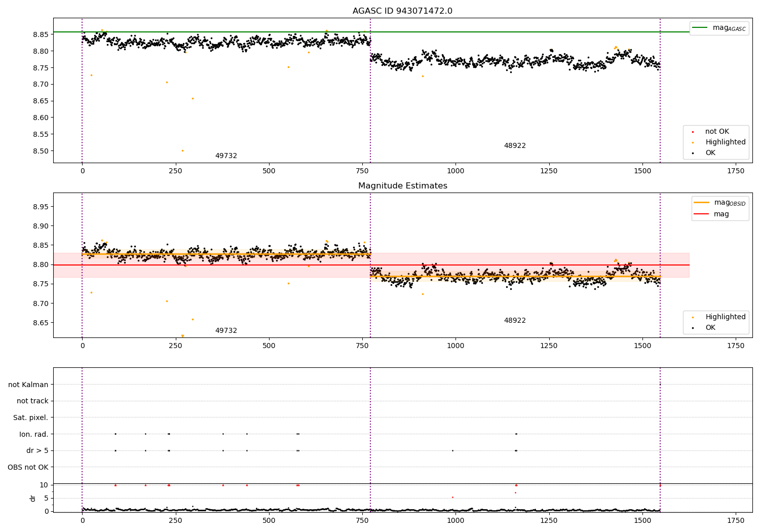Click the 8.60 y-axis tick in the top plot

click(x=40, y=118)
